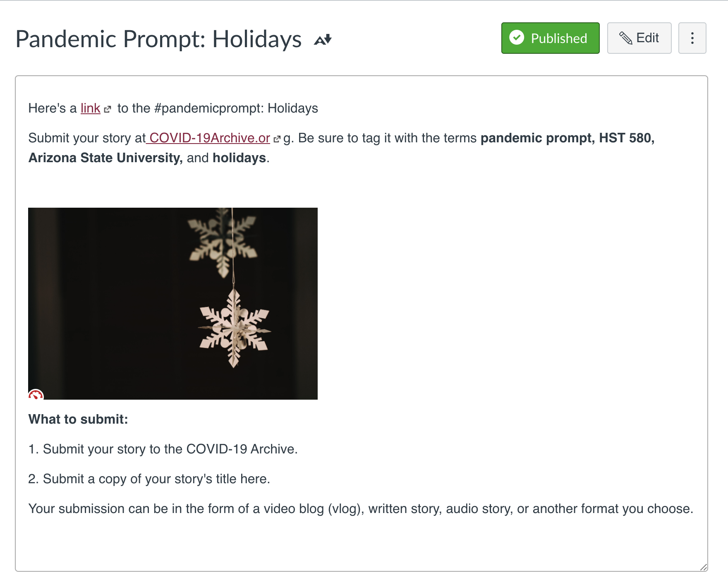This screenshot has height=585, width=728.
Task: Click the Edit button with pencil
Action: (639, 38)
